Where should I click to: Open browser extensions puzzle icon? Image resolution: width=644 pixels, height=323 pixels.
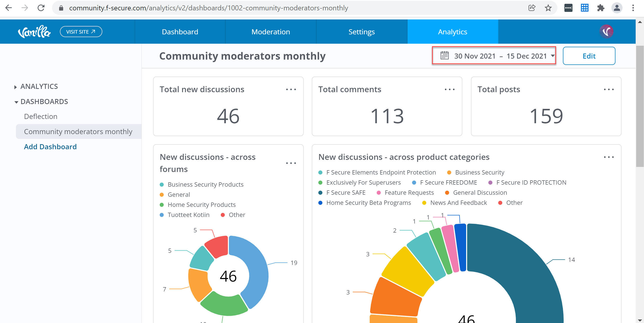[x=601, y=8]
